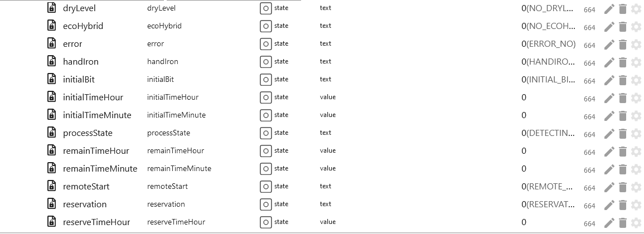Click the state type icon in reservation row

266,204
